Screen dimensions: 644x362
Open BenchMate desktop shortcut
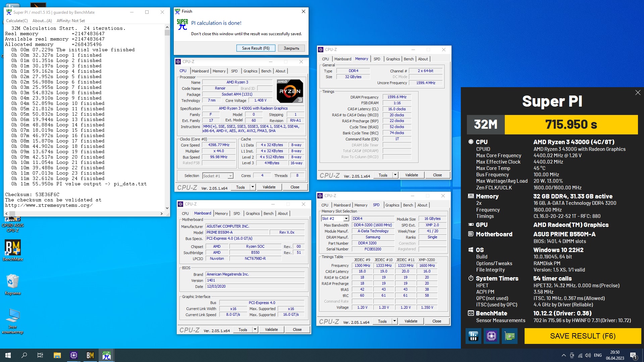click(13, 250)
